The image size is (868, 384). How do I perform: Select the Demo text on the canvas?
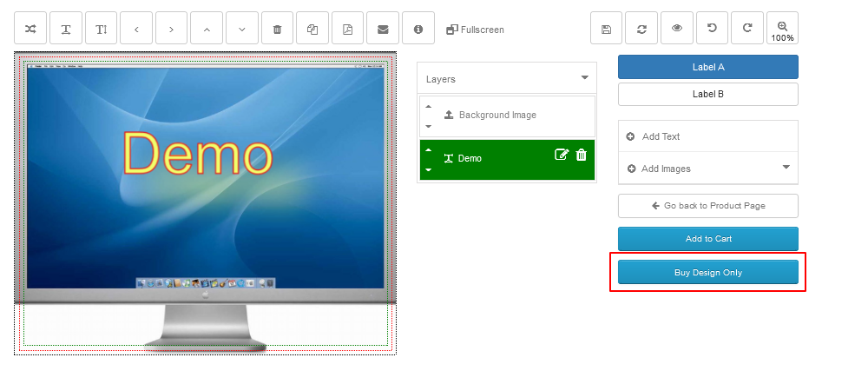click(198, 153)
